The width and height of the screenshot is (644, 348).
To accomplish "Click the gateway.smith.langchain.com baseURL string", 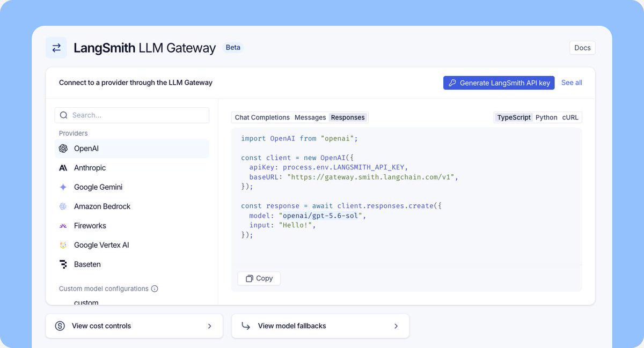I will coord(371,177).
